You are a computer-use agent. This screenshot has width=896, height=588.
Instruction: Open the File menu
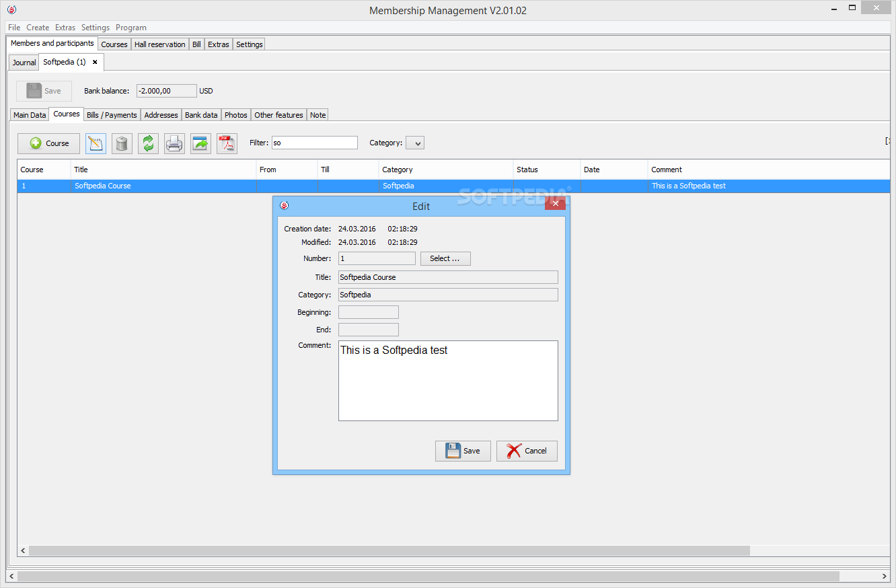pos(14,28)
